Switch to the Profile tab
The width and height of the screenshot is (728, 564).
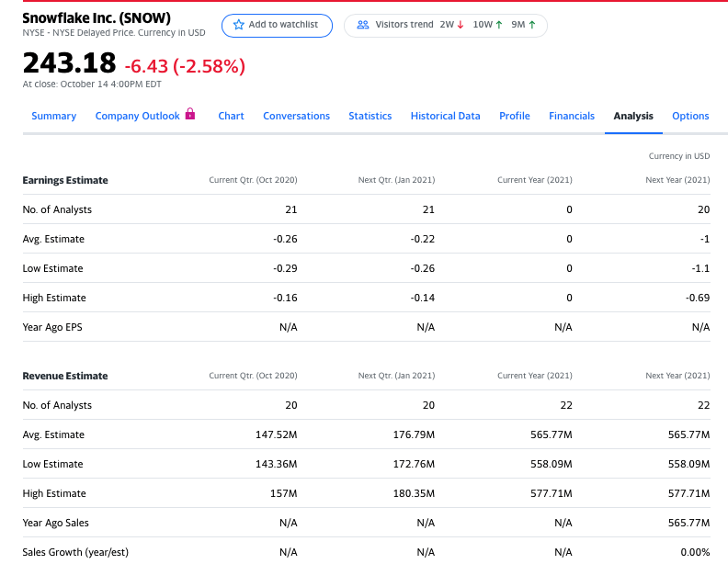click(x=515, y=116)
